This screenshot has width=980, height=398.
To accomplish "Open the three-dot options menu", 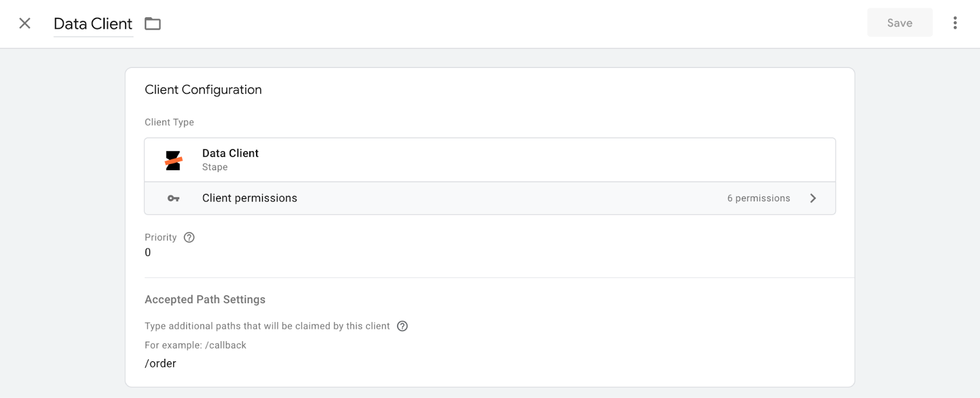I will click(955, 23).
